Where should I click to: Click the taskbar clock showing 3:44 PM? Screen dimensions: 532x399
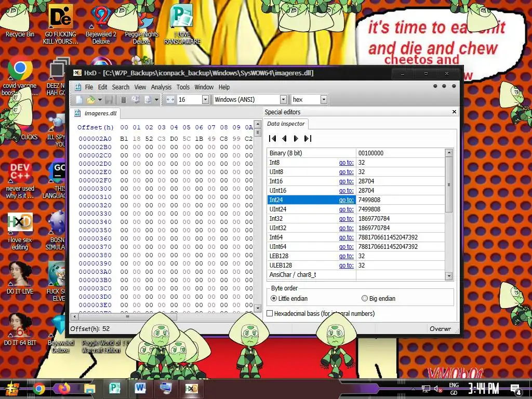coord(484,389)
